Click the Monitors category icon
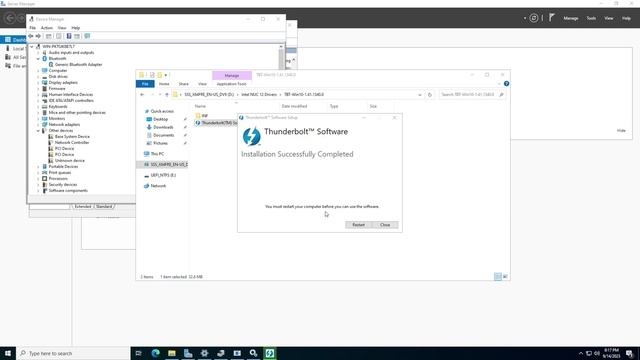The height and width of the screenshot is (360, 640). 44,118
